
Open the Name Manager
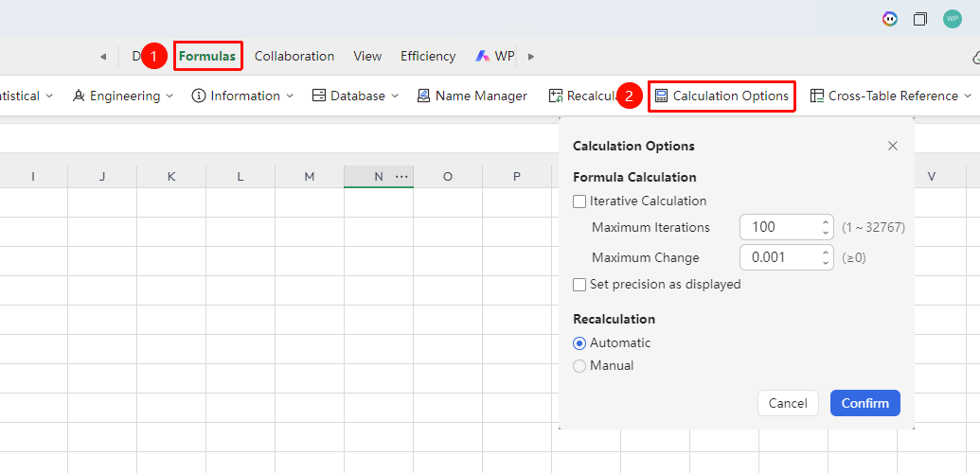click(x=472, y=96)
